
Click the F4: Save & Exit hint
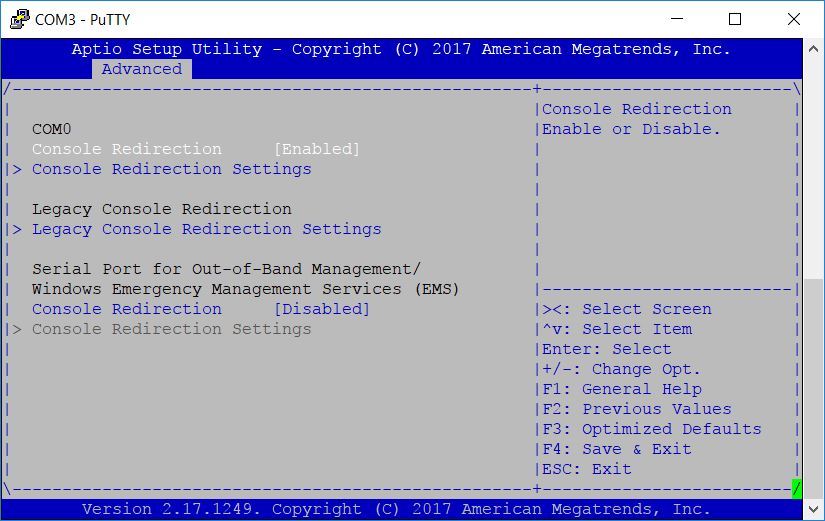[617, 449]
